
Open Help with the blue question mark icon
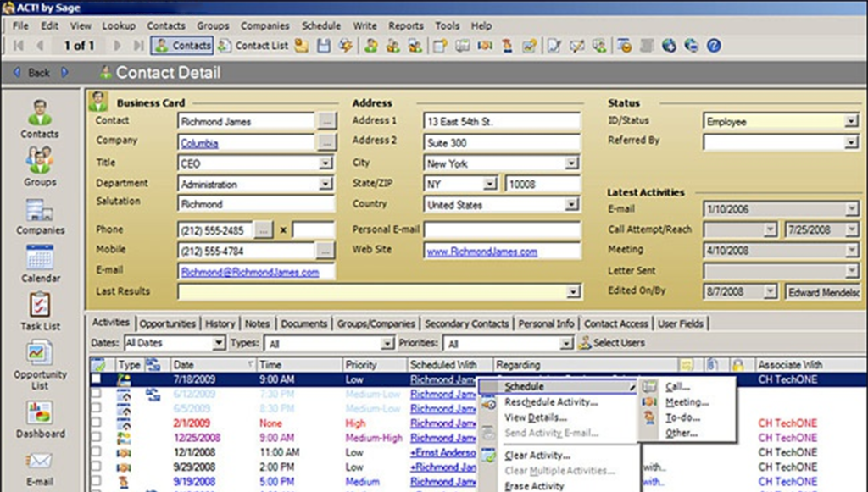tap(714, 46)
